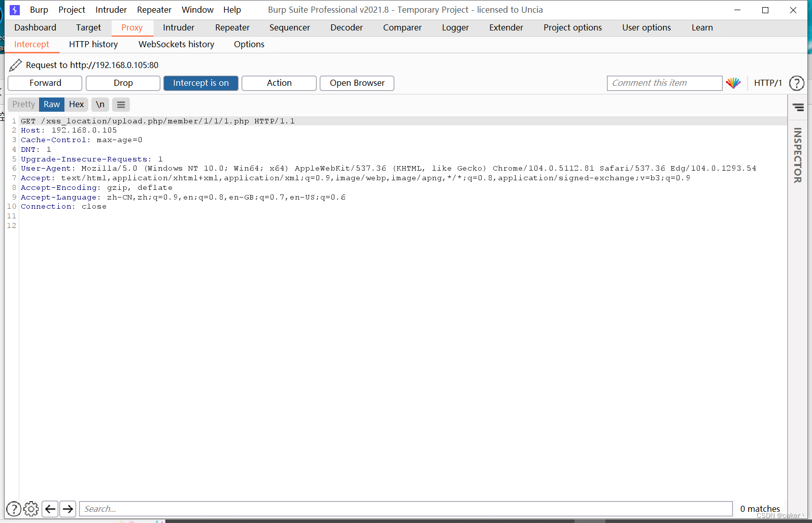Viewport: 812px width, 523px height.
Task: Click the Cache-Control header line
Action: pyautogui.click(x=82, y=140)
